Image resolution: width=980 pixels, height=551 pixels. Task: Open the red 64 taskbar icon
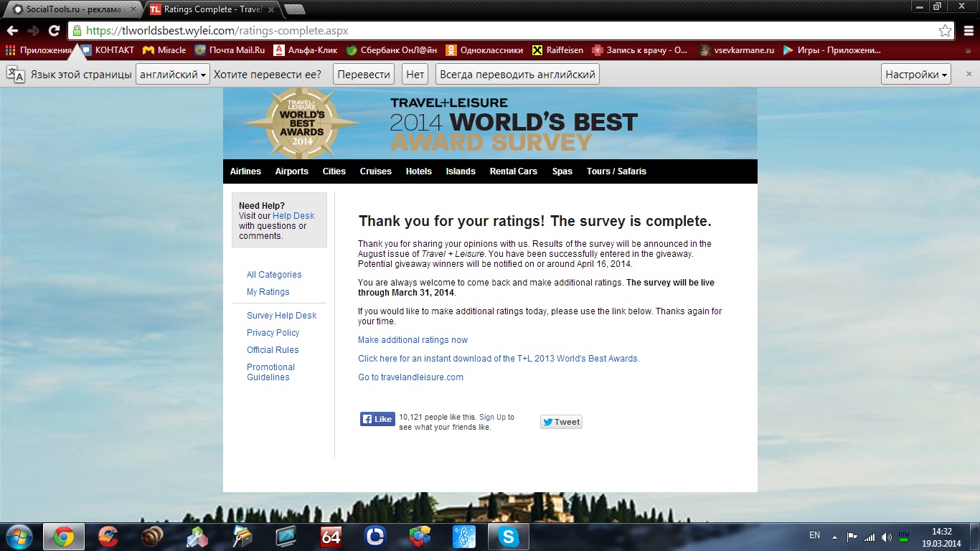tap(331, 537)
